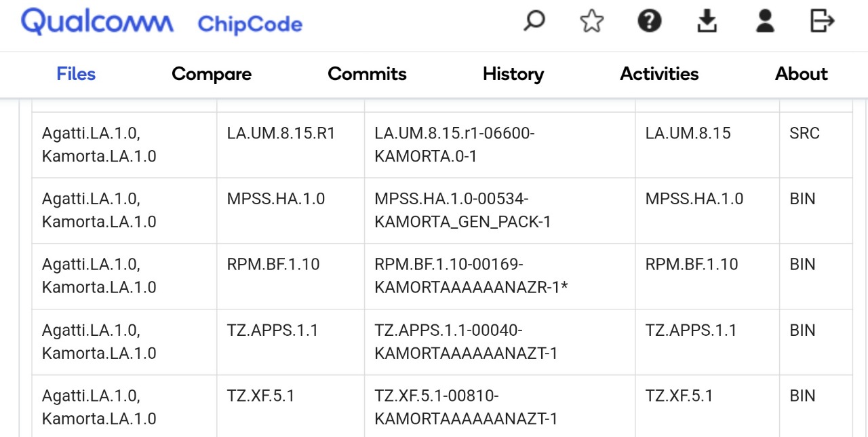This screenshot has width=868, height=437.
Task: Open the help question mark icon
Action: click(x=650, y=22)
